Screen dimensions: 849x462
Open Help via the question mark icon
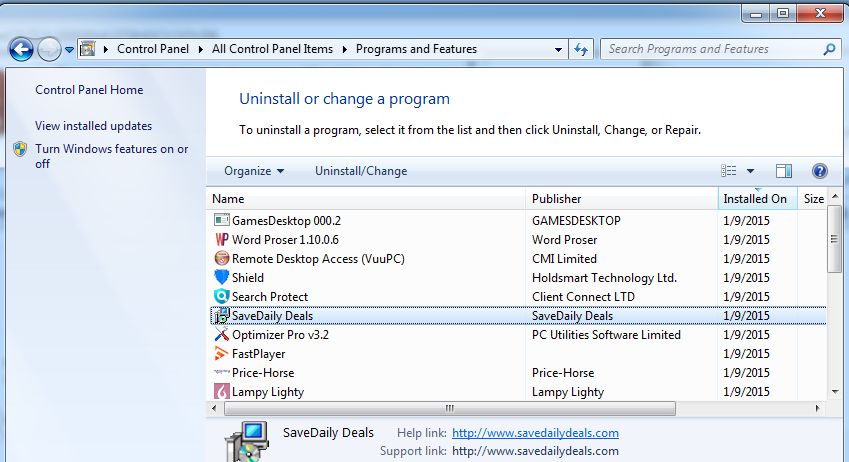coord(820,171)
